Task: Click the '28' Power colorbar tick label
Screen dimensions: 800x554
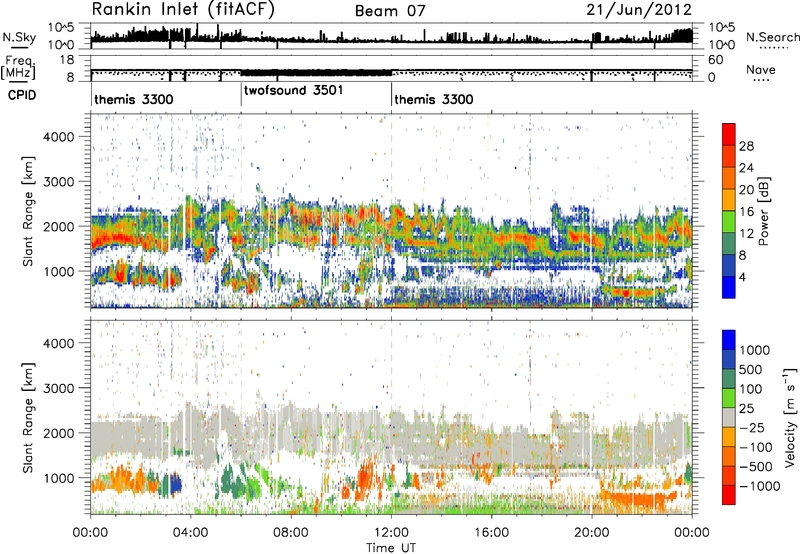Action: (746, 146)
